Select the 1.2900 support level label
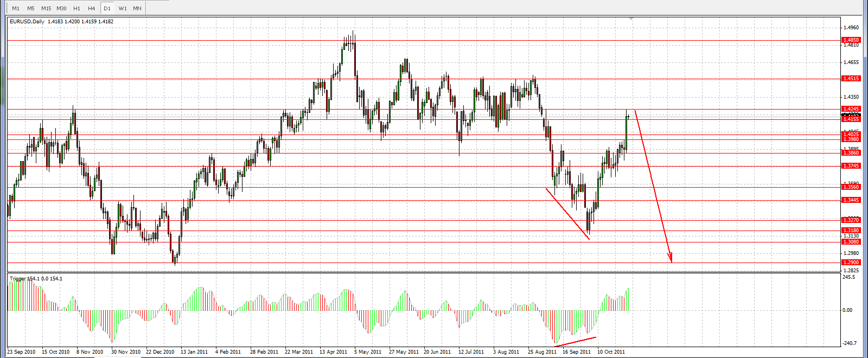This screenshot has width=868, height=358. click(x=851, y=263)
